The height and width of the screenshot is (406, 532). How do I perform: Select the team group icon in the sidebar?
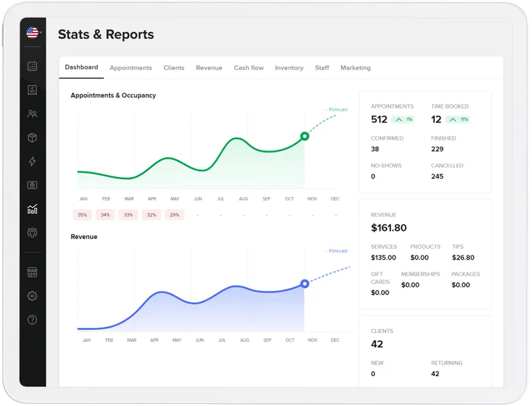(31, 232)
